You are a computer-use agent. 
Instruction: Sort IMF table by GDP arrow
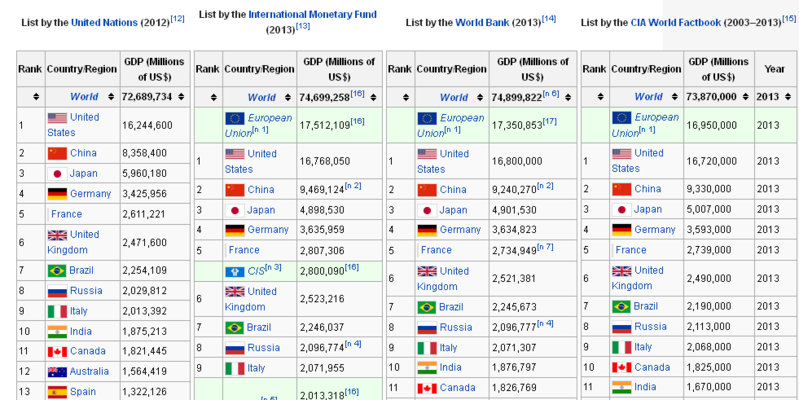(x=372, y=97)
